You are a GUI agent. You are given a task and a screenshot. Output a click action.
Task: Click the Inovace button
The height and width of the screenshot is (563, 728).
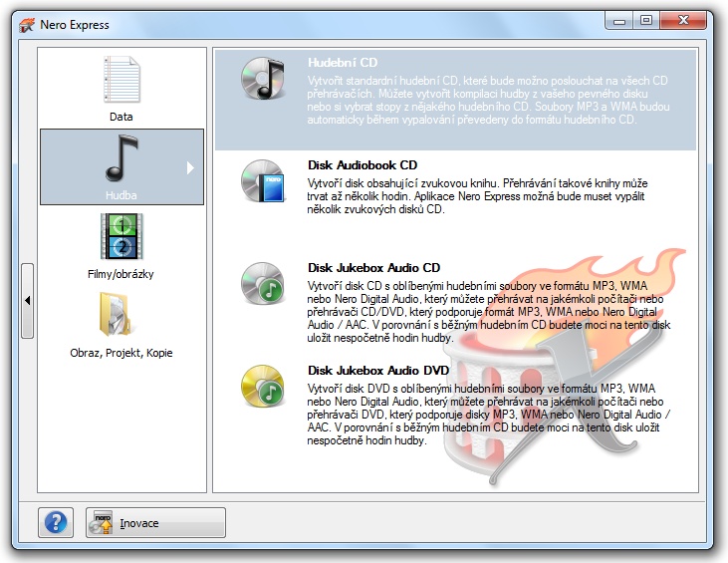pyautogui.click(x=155, y=522)
